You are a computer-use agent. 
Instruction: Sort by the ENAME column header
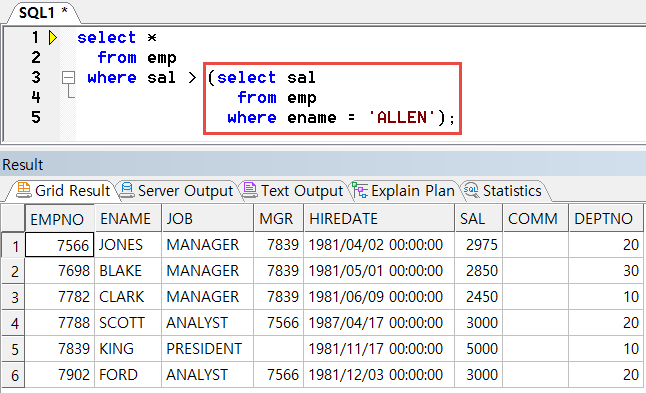coord(128,219)
